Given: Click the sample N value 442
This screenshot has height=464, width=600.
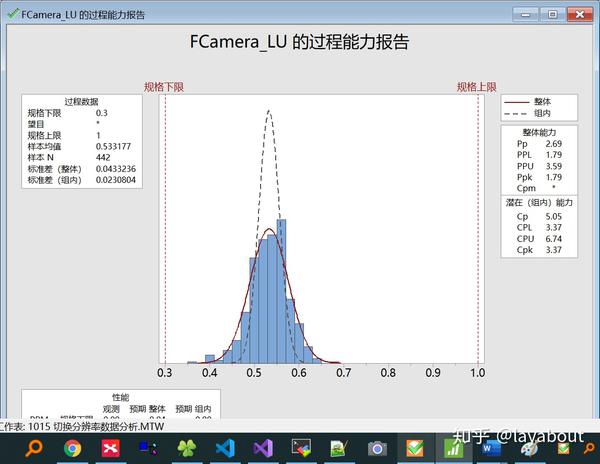Looking at the screenshot, I should click(x=103, y=158).
